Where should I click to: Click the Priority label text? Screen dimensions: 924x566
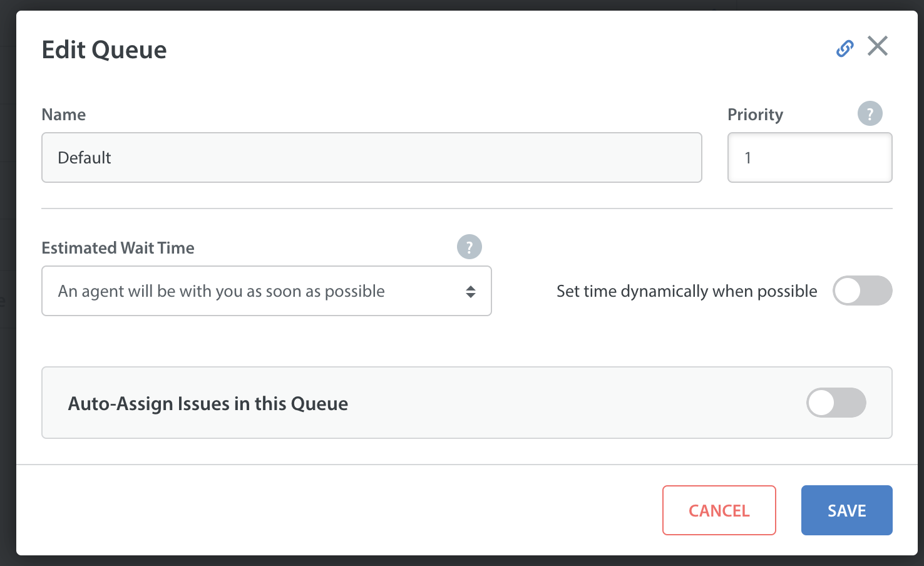pos(755,115)
